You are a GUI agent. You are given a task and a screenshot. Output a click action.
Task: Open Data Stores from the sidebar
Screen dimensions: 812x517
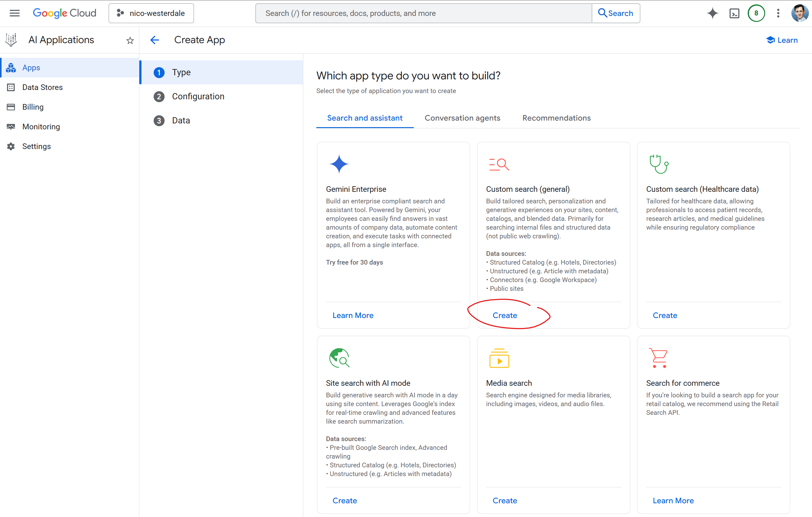click(x=42, y=87)
